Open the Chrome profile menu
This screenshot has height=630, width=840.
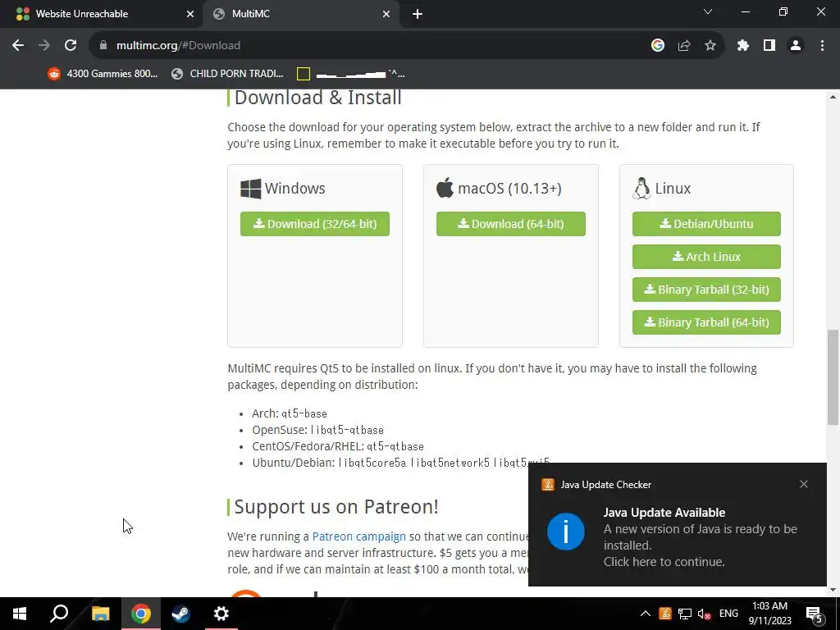(795, 46)
